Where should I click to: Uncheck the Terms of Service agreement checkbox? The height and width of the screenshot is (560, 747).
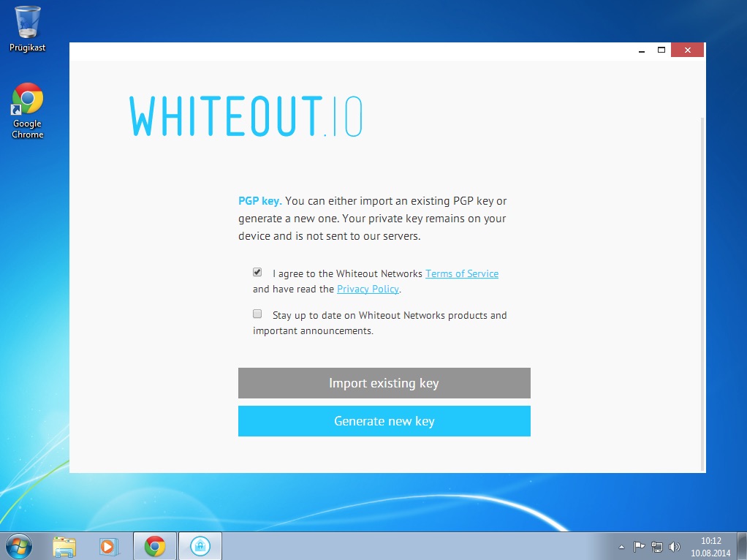click(x=257, y=273)
